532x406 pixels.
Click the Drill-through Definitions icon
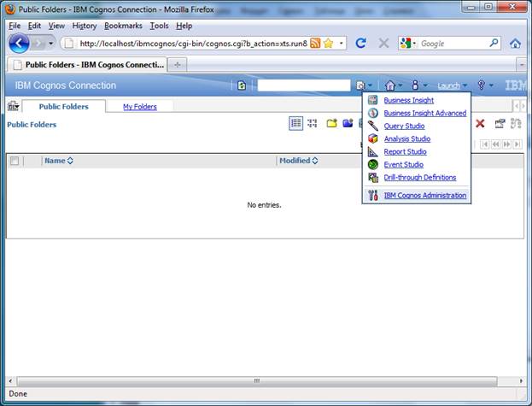point(373,177)
